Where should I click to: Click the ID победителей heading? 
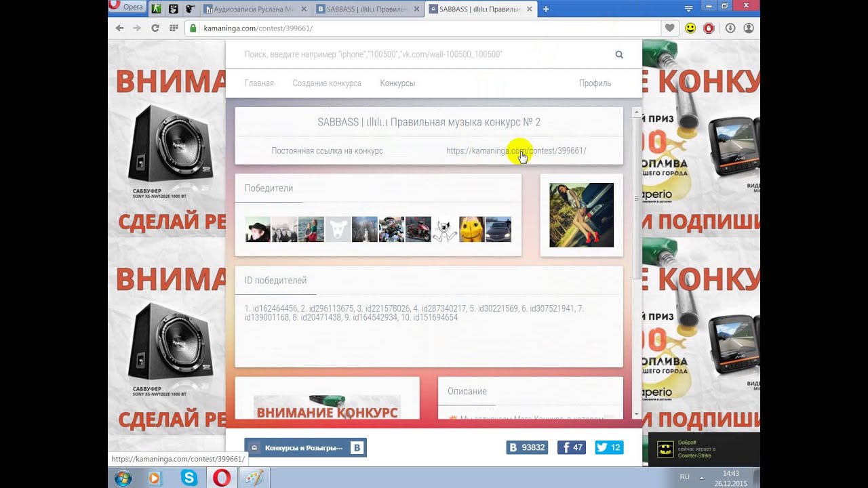point(275,281)
